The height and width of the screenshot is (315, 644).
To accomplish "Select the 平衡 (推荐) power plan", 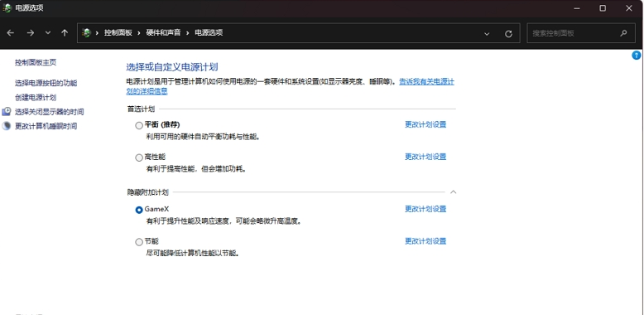I will pos(139,125).
